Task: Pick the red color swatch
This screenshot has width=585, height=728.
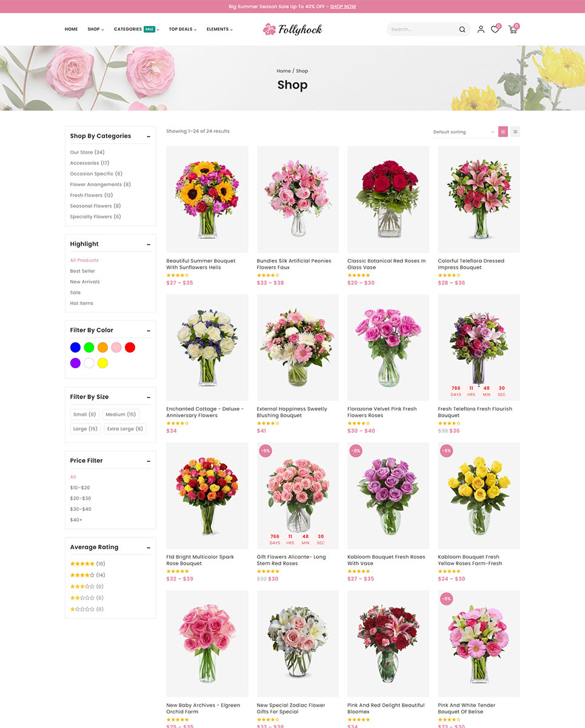Action: (x=130, y=348)
